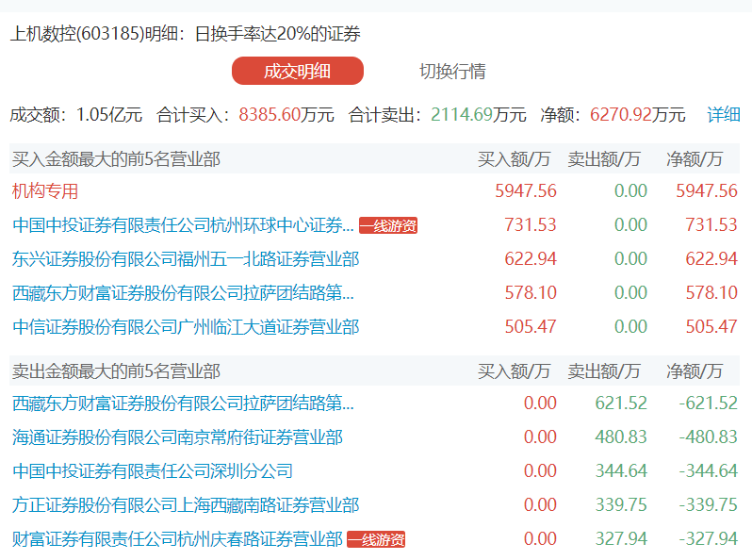Click net amount -327.94
The height and width of the screenshot is (560, 752).
[709, 539]
